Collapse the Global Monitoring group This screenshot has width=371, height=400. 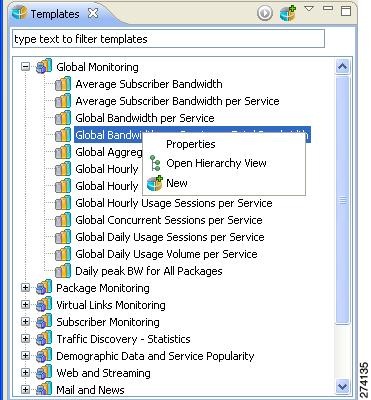(x=25, y=67)
